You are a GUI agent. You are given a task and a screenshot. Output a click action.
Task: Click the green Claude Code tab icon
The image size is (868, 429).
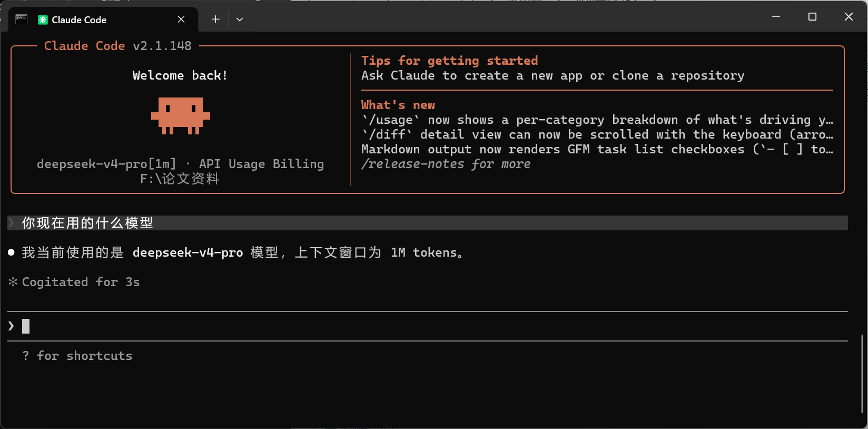click(x=43, y=19)
